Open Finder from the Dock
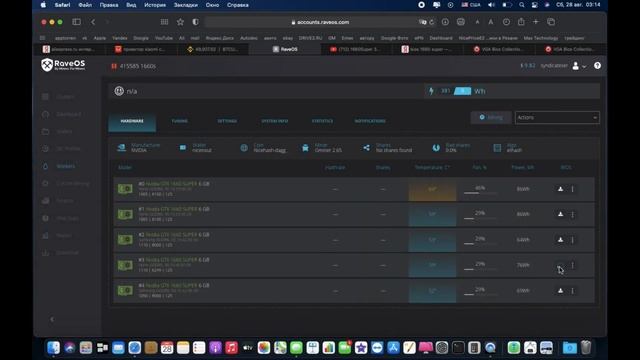640x360 pixels. point(53,348)
